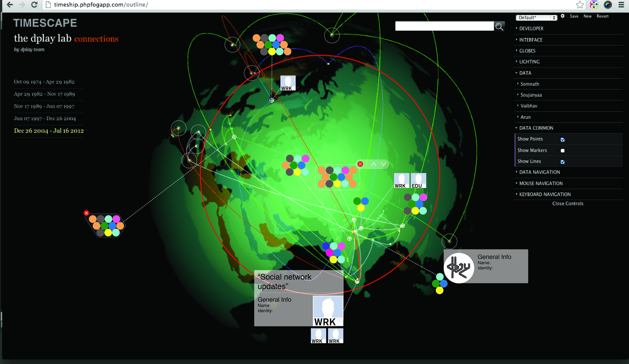Click the EDU profile icon
The width and height of the screenshot is (629, 364).
[x=418, y=180]
